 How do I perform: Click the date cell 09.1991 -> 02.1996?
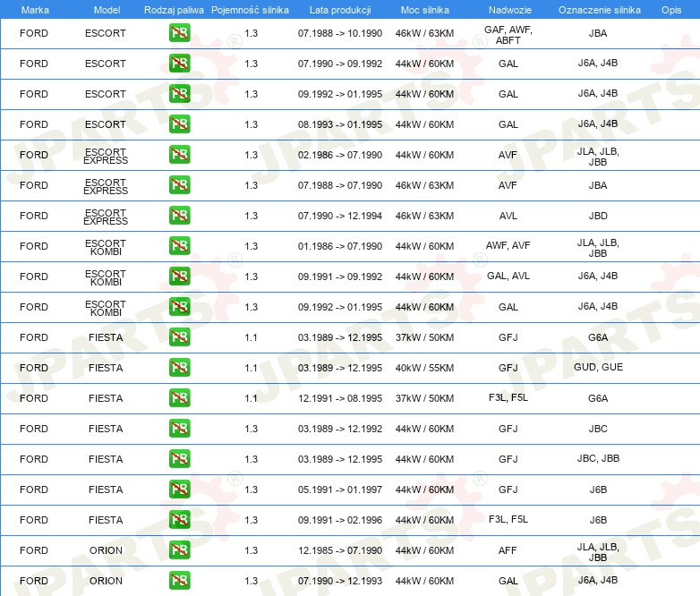[340, 520]
